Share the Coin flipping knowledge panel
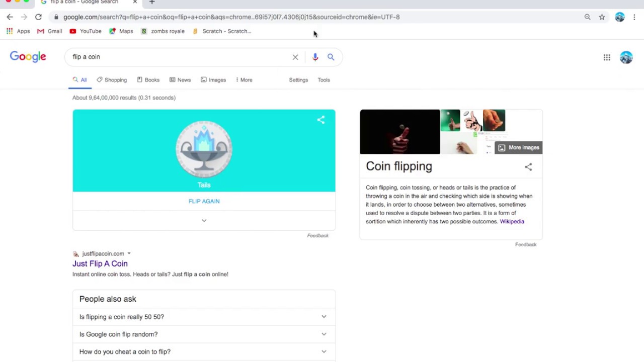The height and width of the screenshot is (362, 644). tap(528, 167)
